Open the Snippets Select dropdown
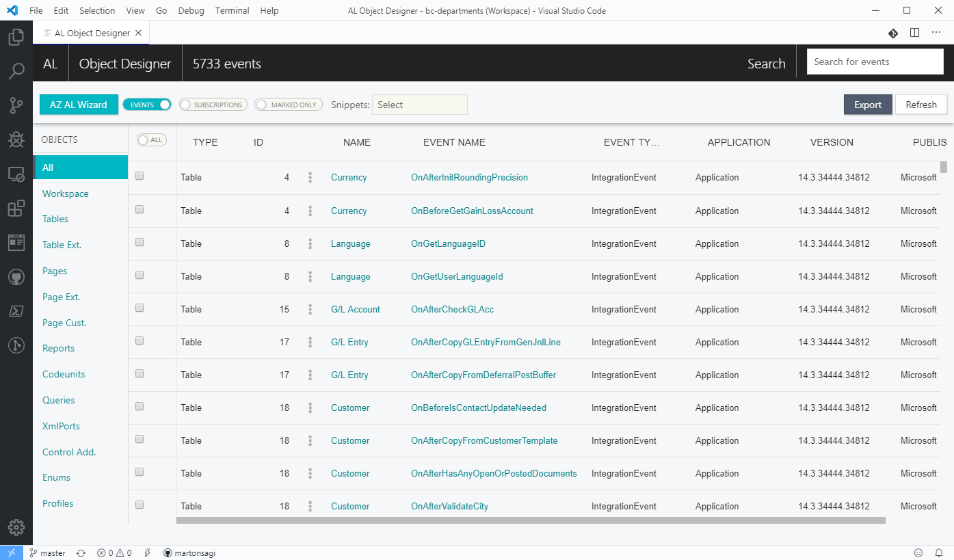Image resolution: width=954 pixels, height=560 pixels. 420,105
